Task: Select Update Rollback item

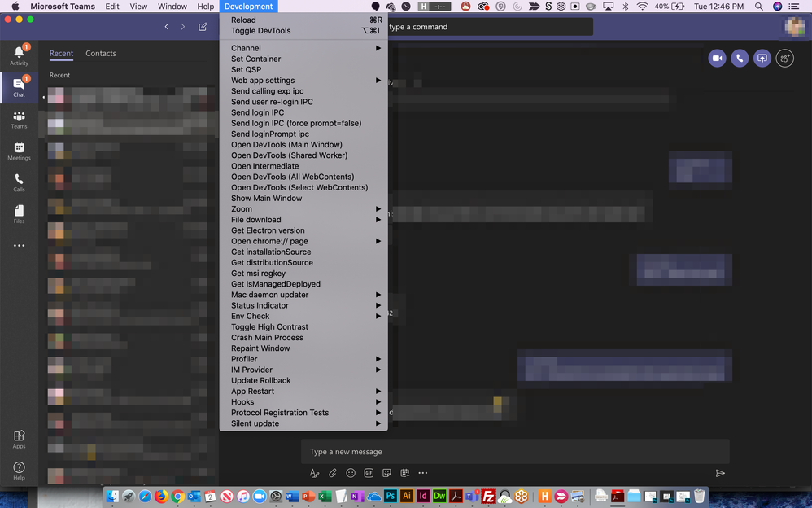Action: tap(303, 380)
